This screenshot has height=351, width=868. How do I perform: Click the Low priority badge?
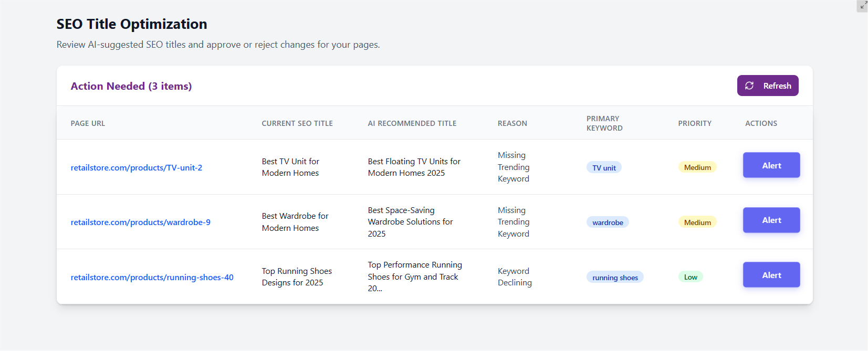(691, 277)
